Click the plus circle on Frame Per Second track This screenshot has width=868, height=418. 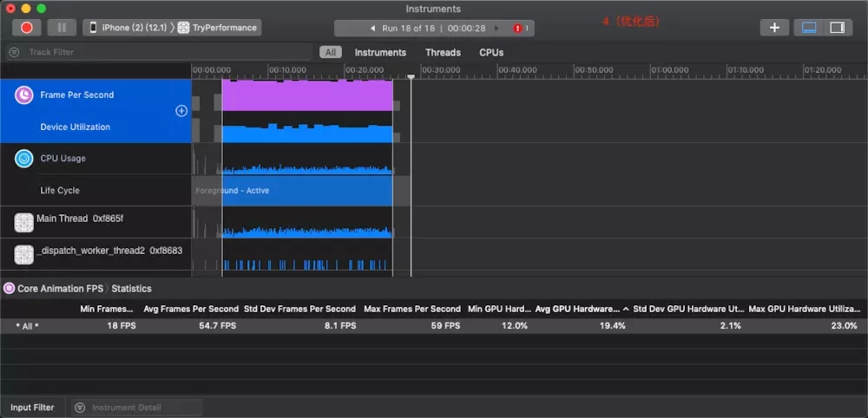[x=181, y=111]
